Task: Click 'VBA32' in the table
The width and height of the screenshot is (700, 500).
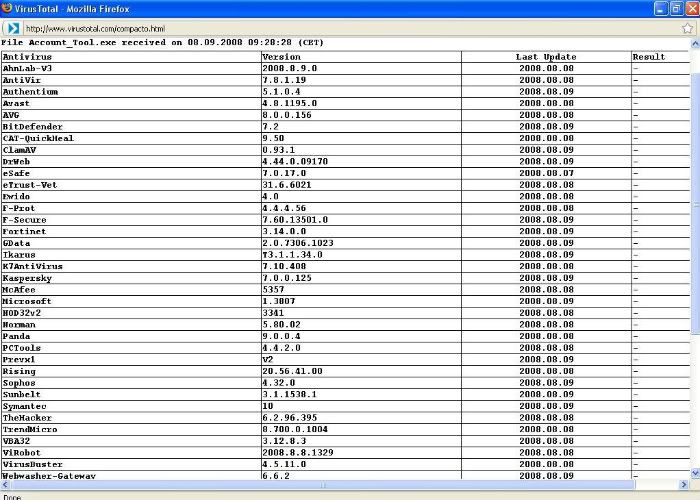Action: (x=16, y=441)
